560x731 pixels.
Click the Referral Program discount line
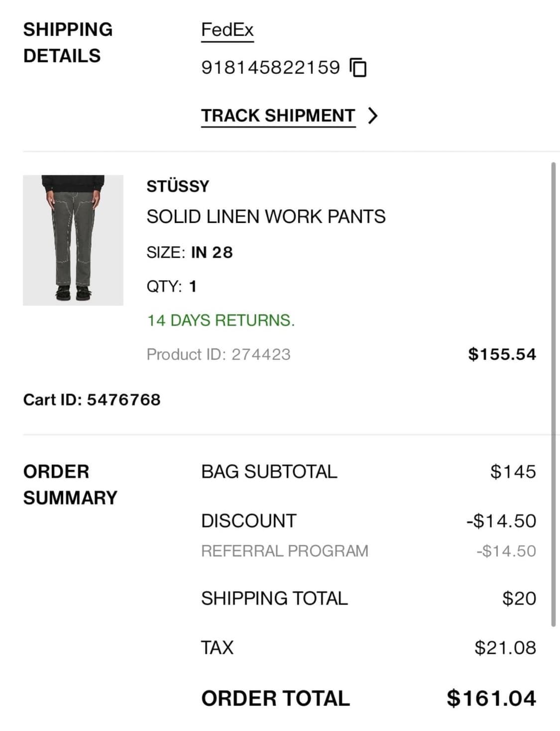284,551
